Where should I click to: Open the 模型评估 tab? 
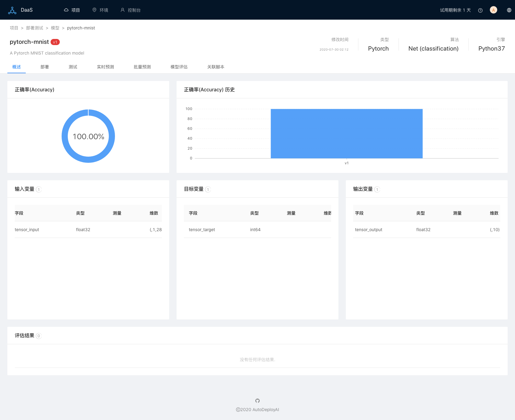pos(179,67)
